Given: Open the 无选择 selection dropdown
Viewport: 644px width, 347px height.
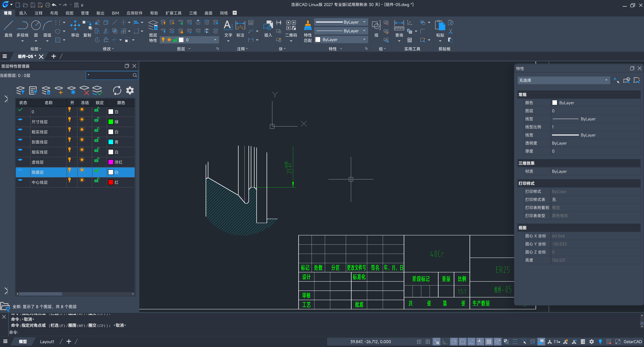Looking at the screenshot, I should 563,80.
